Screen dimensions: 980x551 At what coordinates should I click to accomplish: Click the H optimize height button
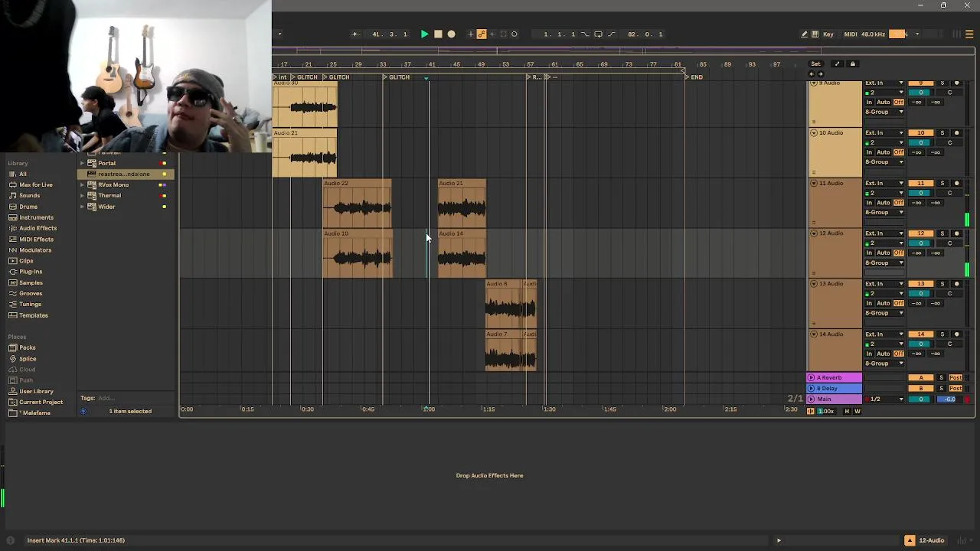847,412
